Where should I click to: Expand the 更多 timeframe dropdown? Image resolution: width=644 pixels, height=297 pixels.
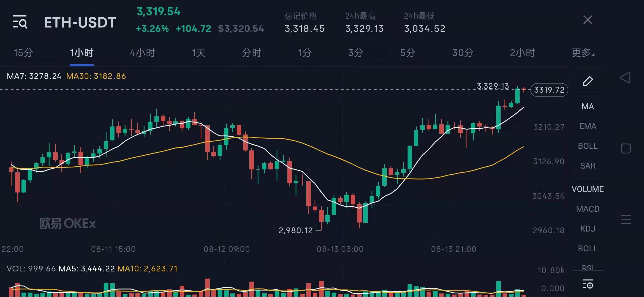click(583, 53)
